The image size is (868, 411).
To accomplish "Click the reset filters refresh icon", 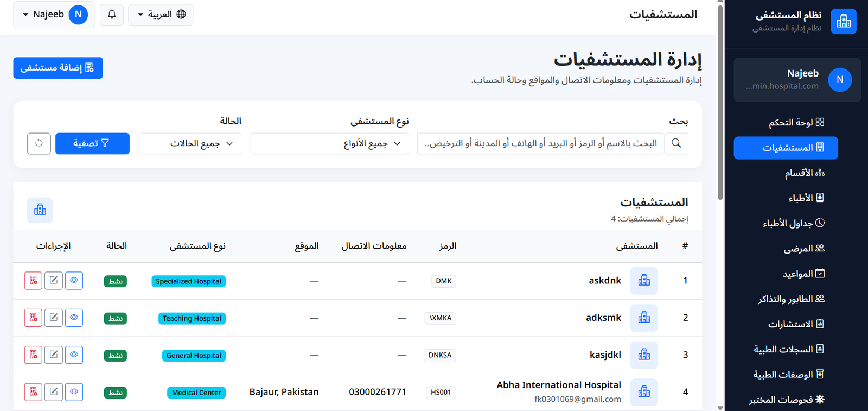I will (x=39, y=143).
